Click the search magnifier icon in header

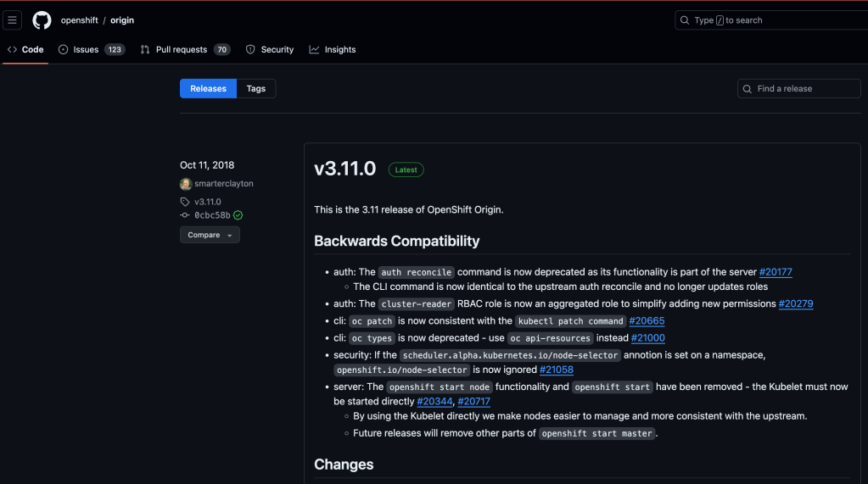[x=685, y=20]
